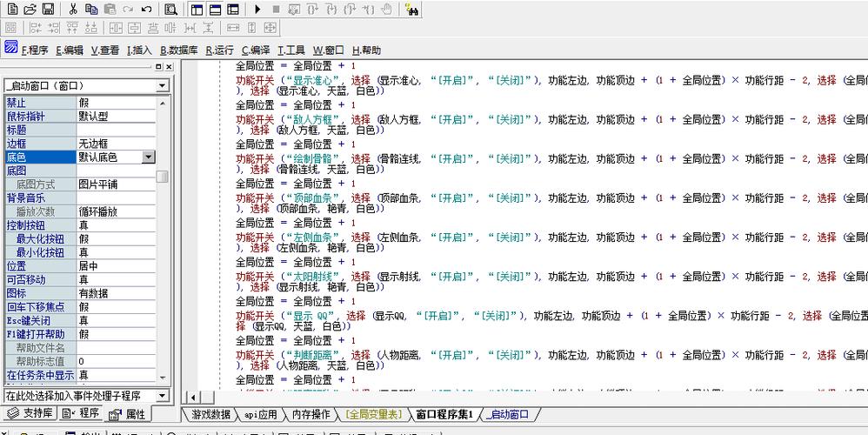
Task: Open the T.工具 menu
Action: click(291, 50)
